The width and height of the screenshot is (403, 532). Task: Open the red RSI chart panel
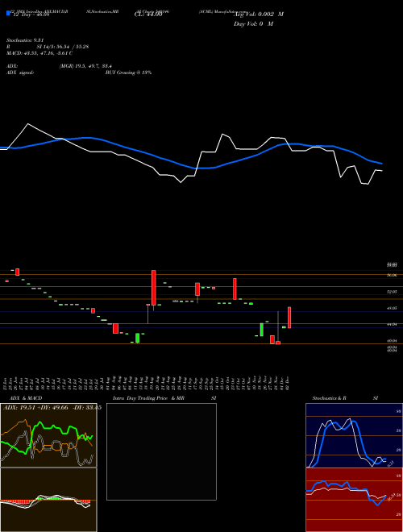tap(354, 500)
